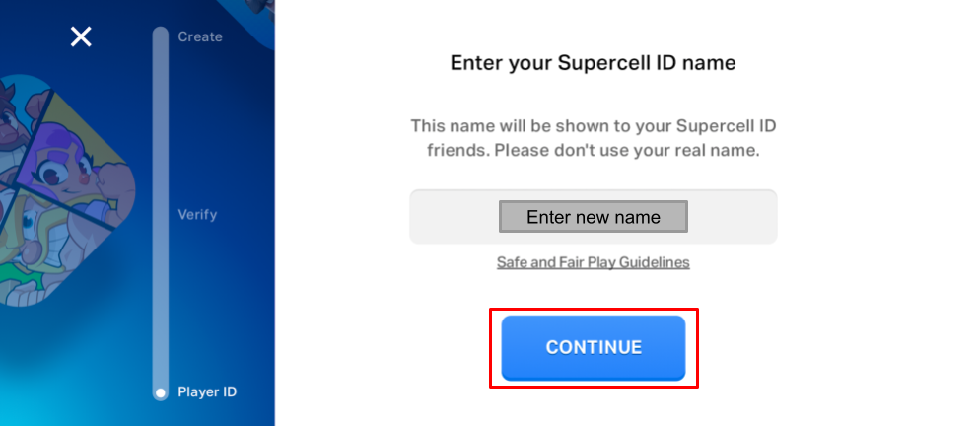Click the text about Supercell ID friends
Image resolution: width=980 pixels, height=426 pixels.
click(593, 138)
